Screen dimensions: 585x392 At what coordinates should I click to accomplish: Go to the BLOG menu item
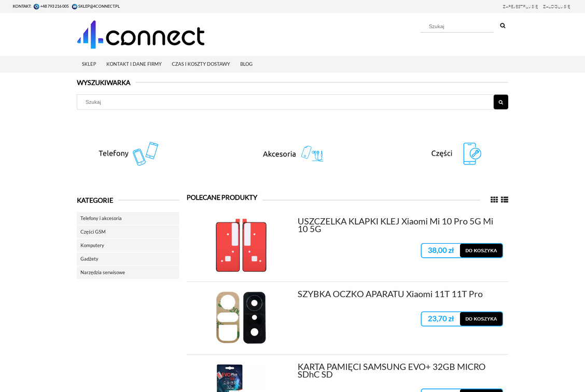[x=246, y=64]
